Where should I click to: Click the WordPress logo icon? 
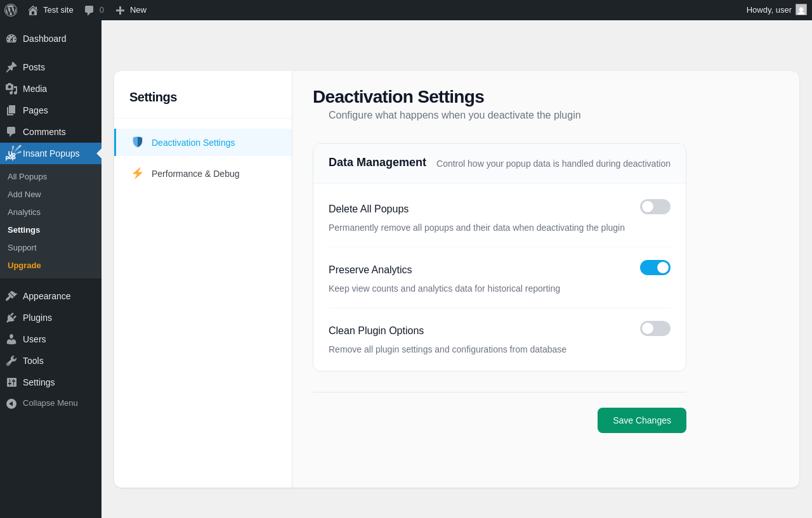(x=11, y=10)
